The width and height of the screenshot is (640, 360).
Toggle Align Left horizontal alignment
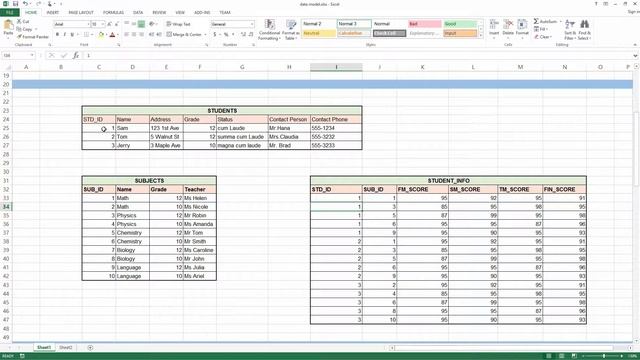tap(127, 35)
